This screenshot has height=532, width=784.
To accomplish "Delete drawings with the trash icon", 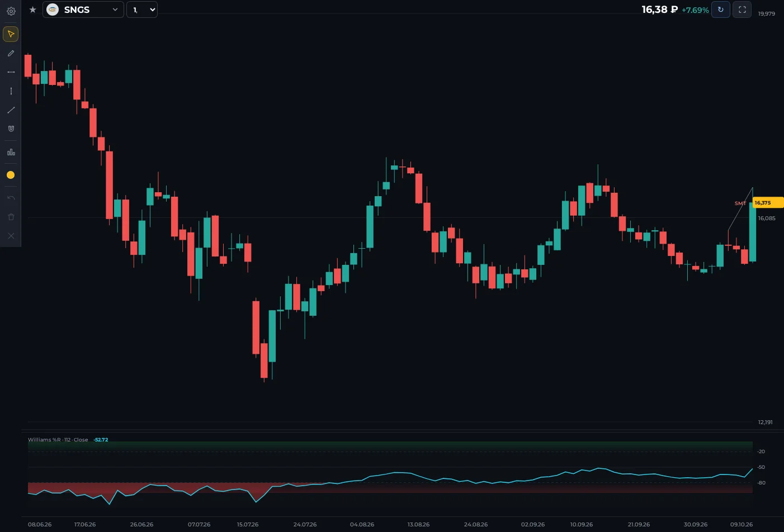I will pos(11,217).
